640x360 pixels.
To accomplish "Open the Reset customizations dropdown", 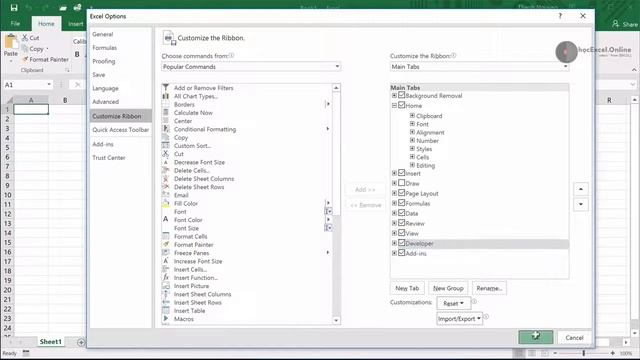I will tap(453, 303).
